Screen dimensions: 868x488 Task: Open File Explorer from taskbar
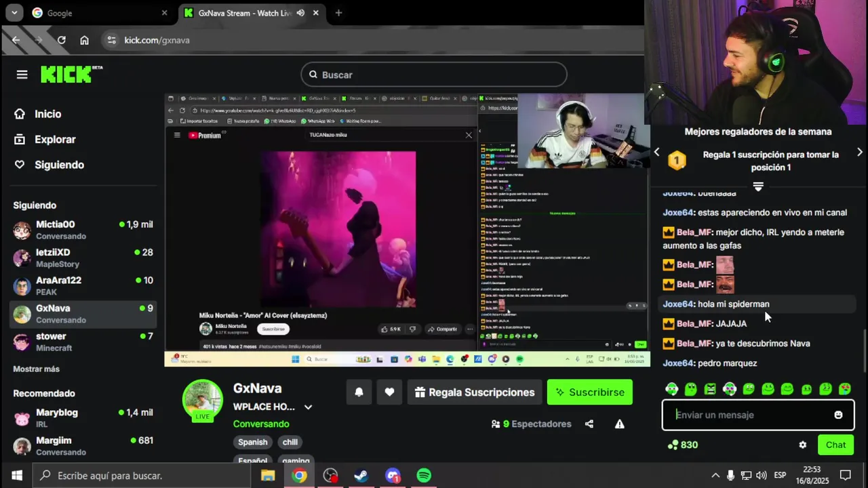[268, 476]
